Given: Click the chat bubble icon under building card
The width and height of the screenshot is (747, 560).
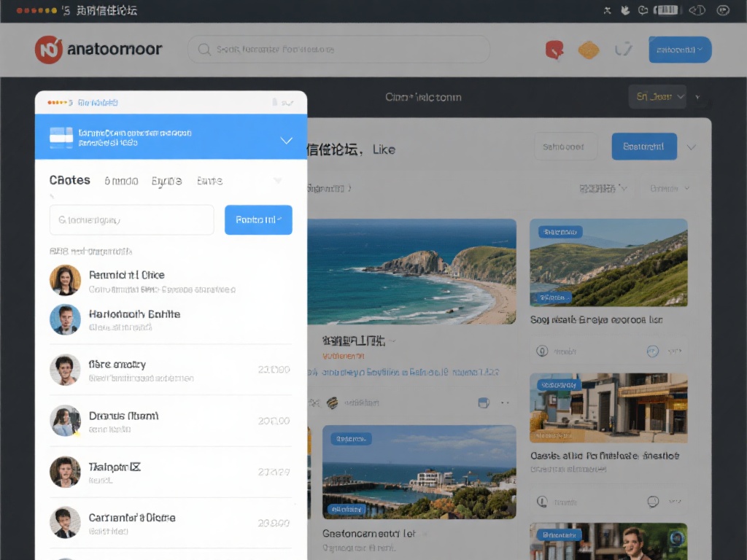Looking at the screenshot, I should 653,502.
